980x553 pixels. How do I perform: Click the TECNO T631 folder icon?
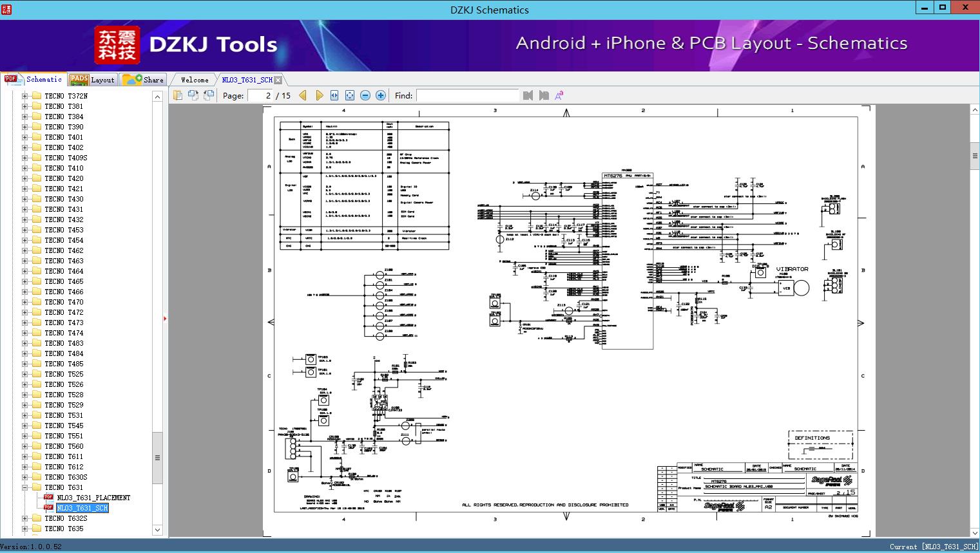[37, 487]
